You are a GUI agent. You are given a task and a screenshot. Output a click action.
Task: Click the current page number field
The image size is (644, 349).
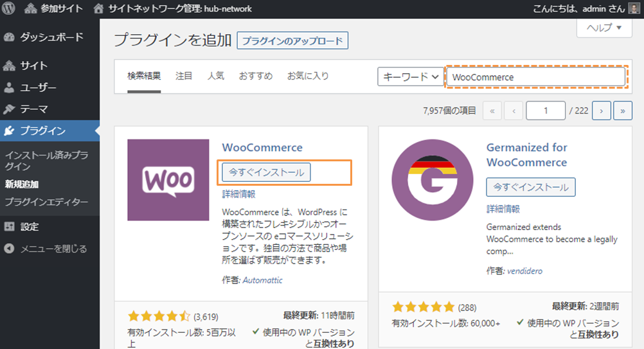(546, 111)
